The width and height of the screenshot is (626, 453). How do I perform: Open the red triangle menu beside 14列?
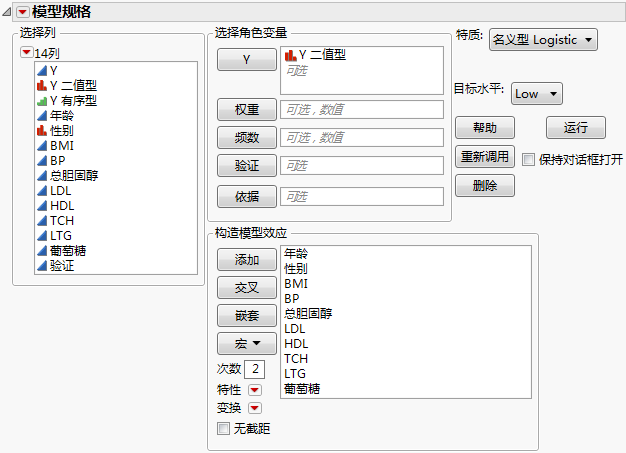(27, 52)
